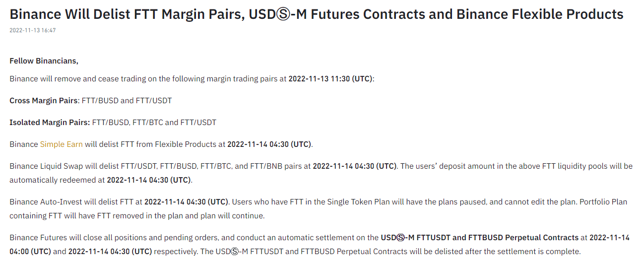
Task: Click the "FTT/BUSD and FTT/USDT" cross margin text
Action: pos(127,101)
